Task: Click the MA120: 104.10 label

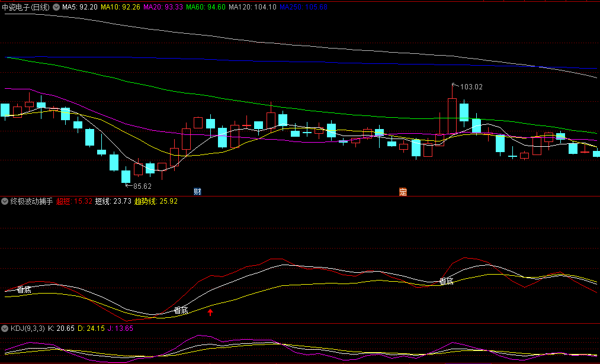Action: coord(252,7)
